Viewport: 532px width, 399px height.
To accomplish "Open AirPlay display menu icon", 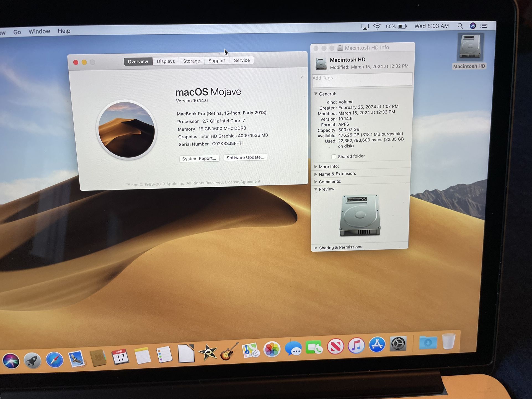I will [x=365, y=27].
